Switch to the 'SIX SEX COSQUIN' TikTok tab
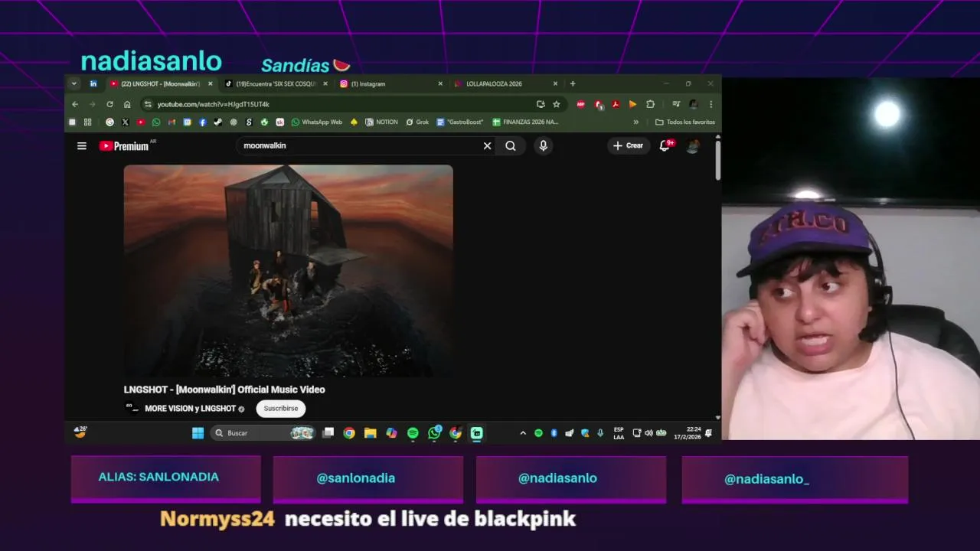The width and height of the screenshot is (980, 551). [x=276, y=83]
